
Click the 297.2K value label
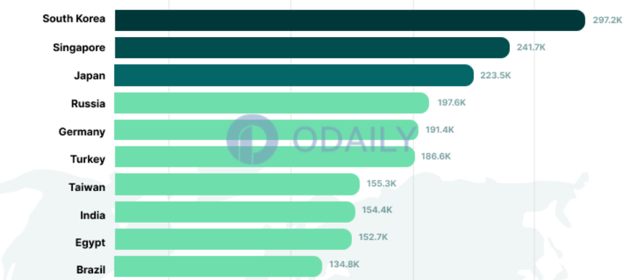pos(608,20)
